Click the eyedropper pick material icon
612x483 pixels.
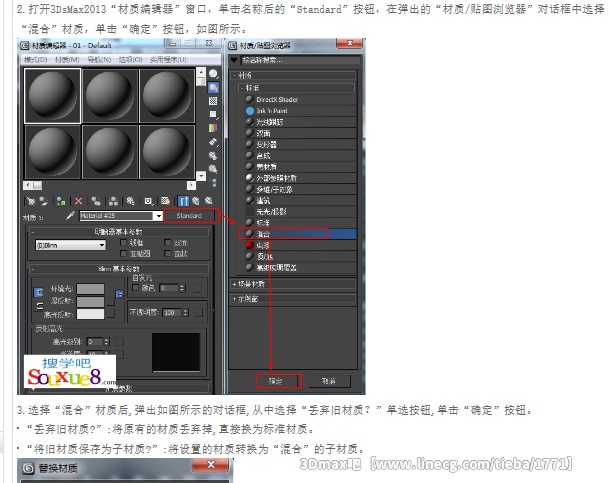pos(70,216)
